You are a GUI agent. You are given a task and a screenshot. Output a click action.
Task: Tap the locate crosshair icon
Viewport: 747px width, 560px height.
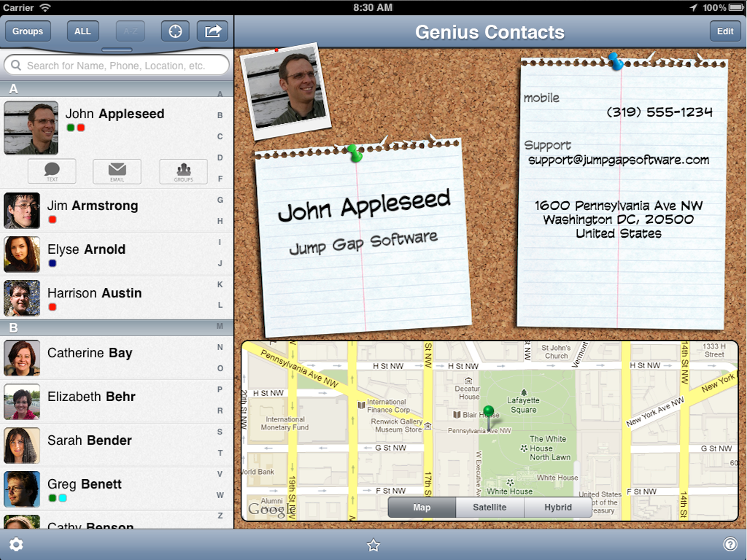(175, 31)
